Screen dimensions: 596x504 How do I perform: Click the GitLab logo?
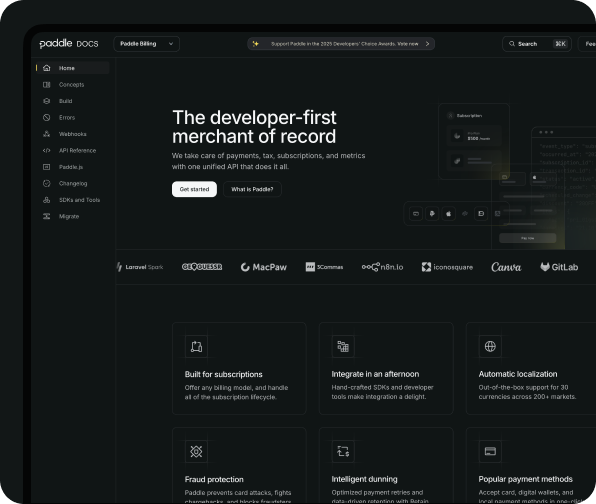point(559,267)
